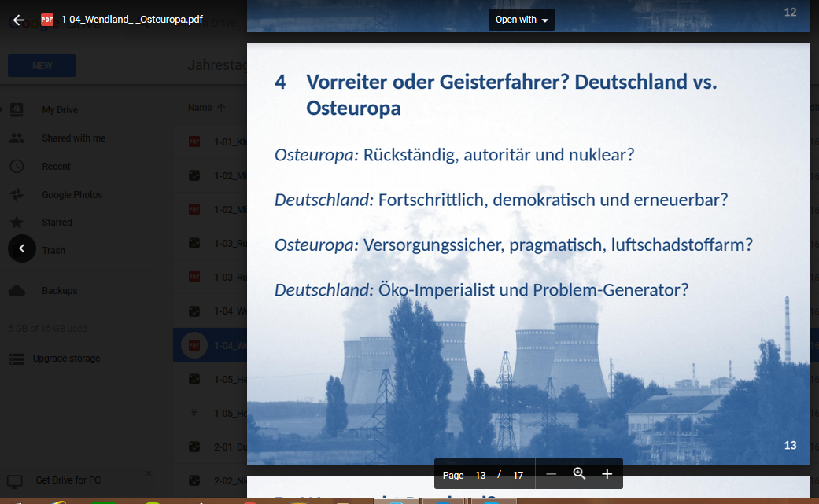Click the PDF filename title in the header
Screen dimensions: 819x504
[132, 20]
